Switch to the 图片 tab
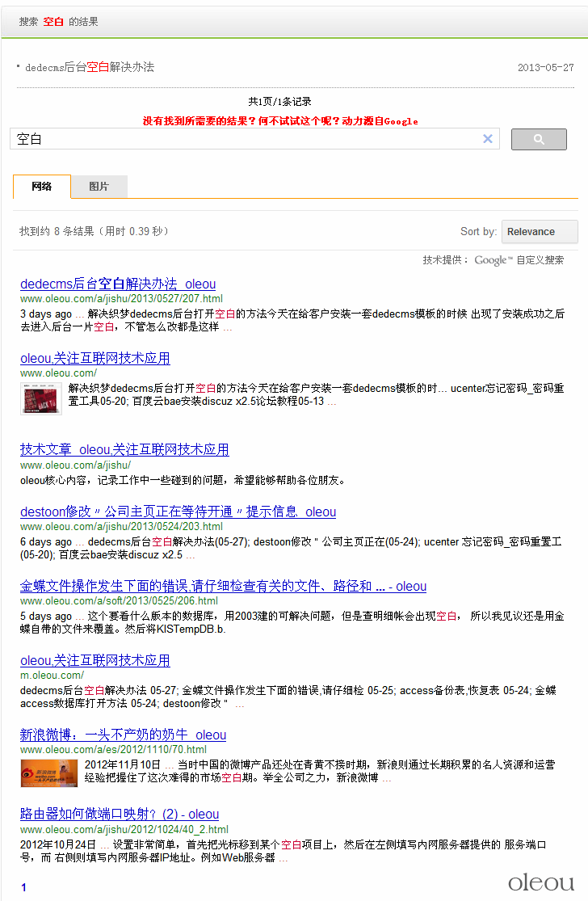The width and height of the screenshot is (588, 901). pos(99,186)
